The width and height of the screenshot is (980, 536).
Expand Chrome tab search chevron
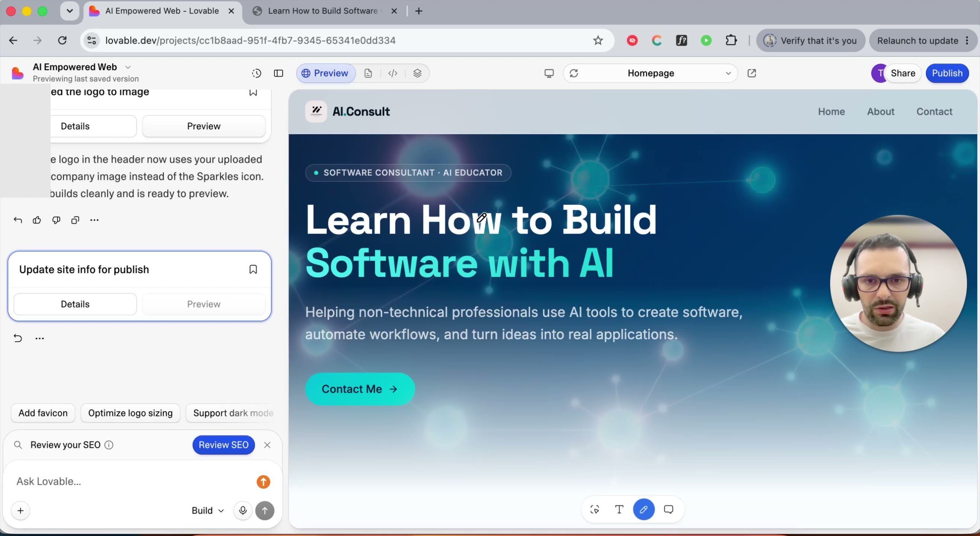point(70,11)
